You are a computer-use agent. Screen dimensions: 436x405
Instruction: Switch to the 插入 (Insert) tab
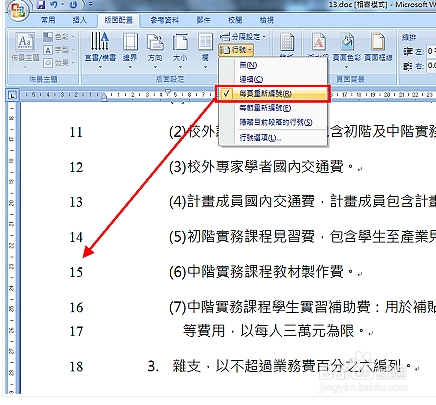tap(79, 20)
